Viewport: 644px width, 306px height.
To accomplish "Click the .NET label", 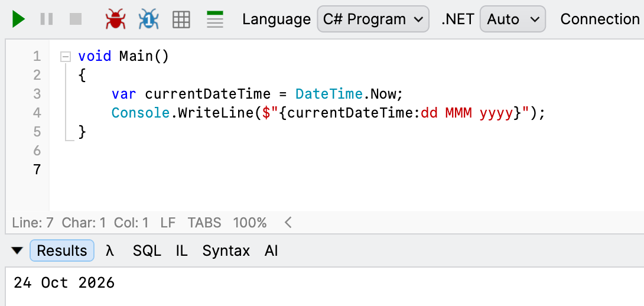I will (458, 19).
